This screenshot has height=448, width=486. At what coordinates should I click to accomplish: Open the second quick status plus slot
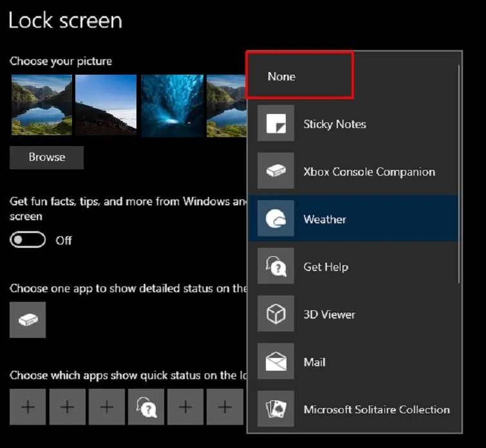pyautogui.click(x=68, y=407)
